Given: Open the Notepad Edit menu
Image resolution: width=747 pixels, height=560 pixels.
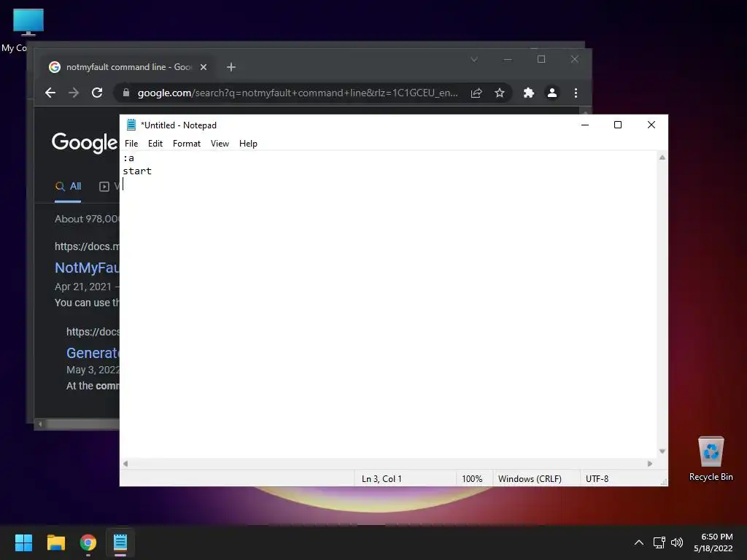Looking at the screenshot, I should (155, 144).
